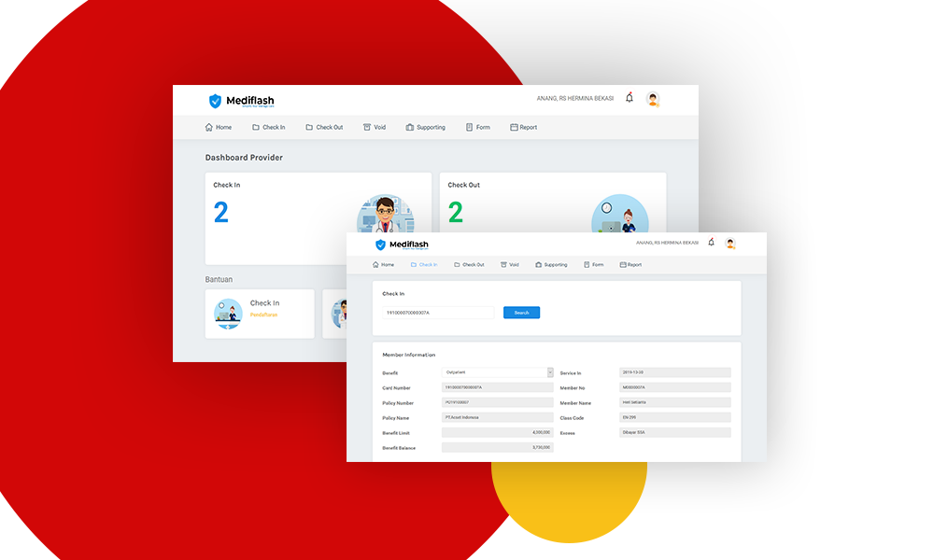Click the "Bantuan" section label
The height and width of the screenshot is (560, 934).
(x=219, y=279)
